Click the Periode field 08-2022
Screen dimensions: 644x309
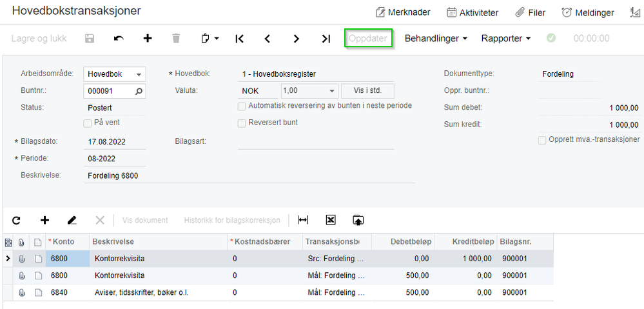pyautogui.click(x=115, y=159)
